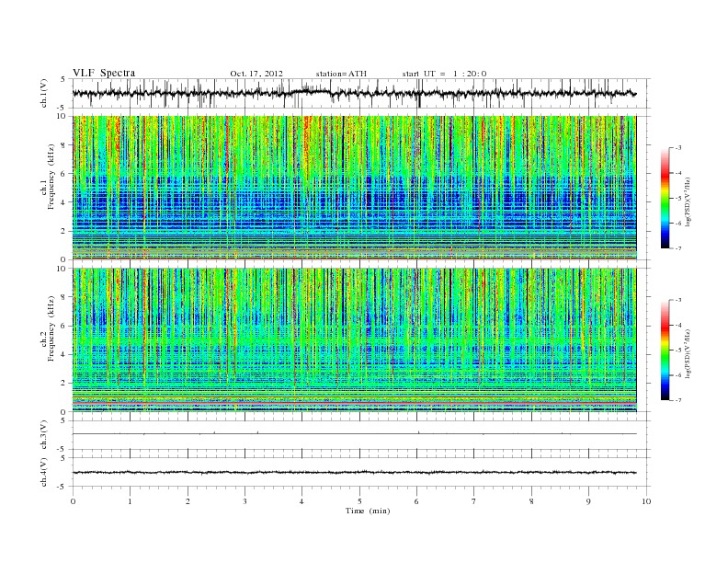The image size is (728, 563).
Task: Click time axis tick label '10' at bottom right
Action: [x=645, y=501]
